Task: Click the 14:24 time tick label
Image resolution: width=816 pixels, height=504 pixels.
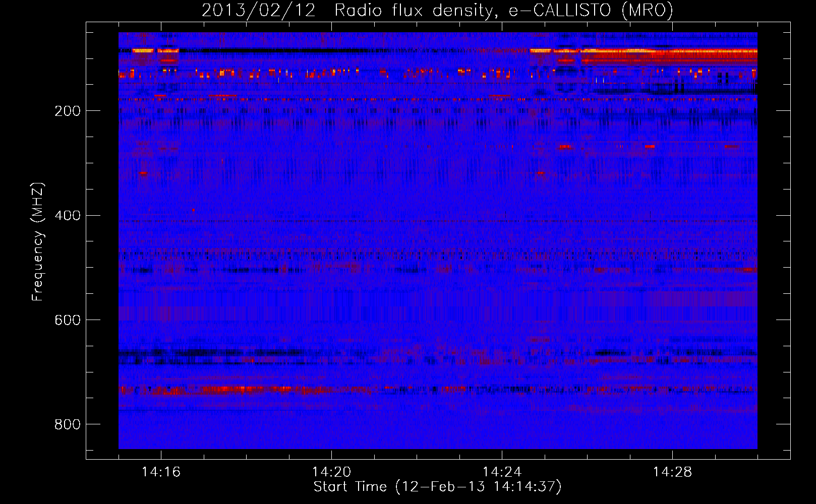Action: tap(502, 472)
